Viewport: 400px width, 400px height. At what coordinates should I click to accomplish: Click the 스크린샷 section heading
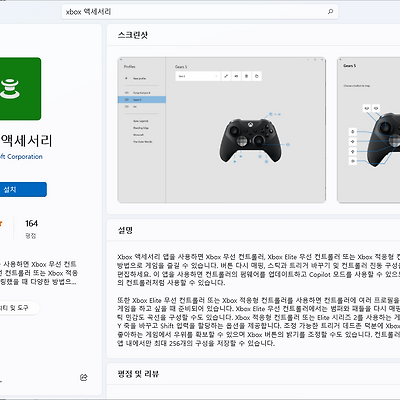[x=133, y=35]
